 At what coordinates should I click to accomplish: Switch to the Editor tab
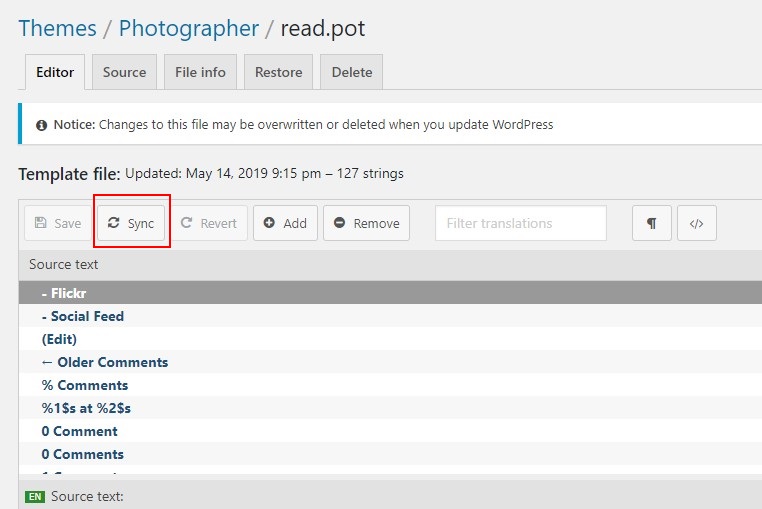click(x=55, y=72)
